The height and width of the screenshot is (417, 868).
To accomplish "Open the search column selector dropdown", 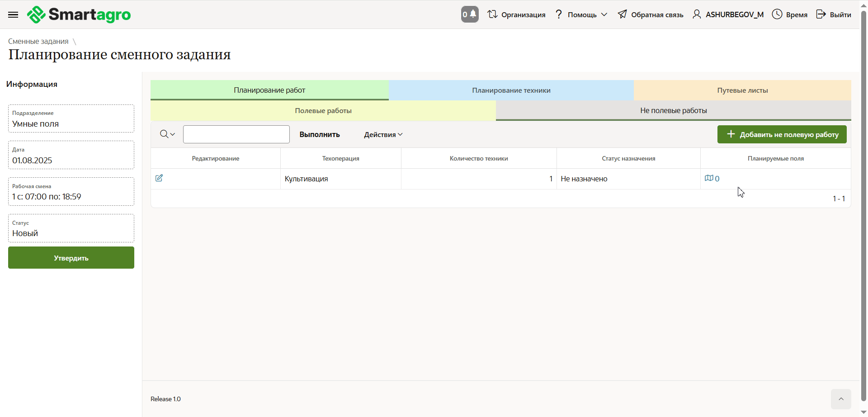I will pyautogui.click(x=167, y=134).
